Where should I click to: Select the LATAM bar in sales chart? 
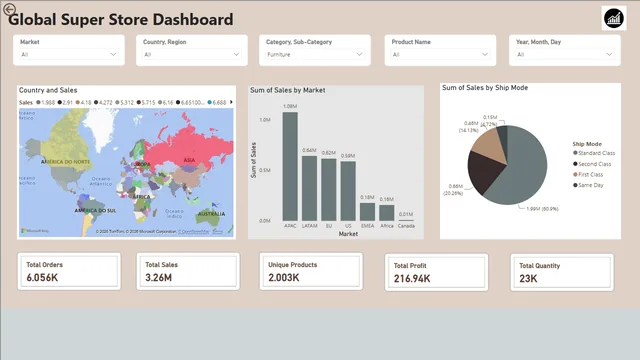click(309, 188)
